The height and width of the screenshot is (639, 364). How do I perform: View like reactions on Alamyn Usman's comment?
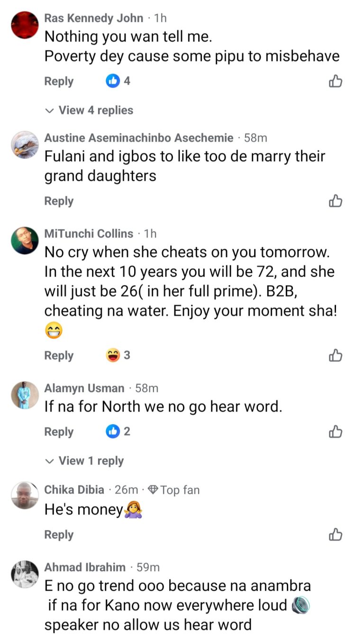(x=118, y=432)
